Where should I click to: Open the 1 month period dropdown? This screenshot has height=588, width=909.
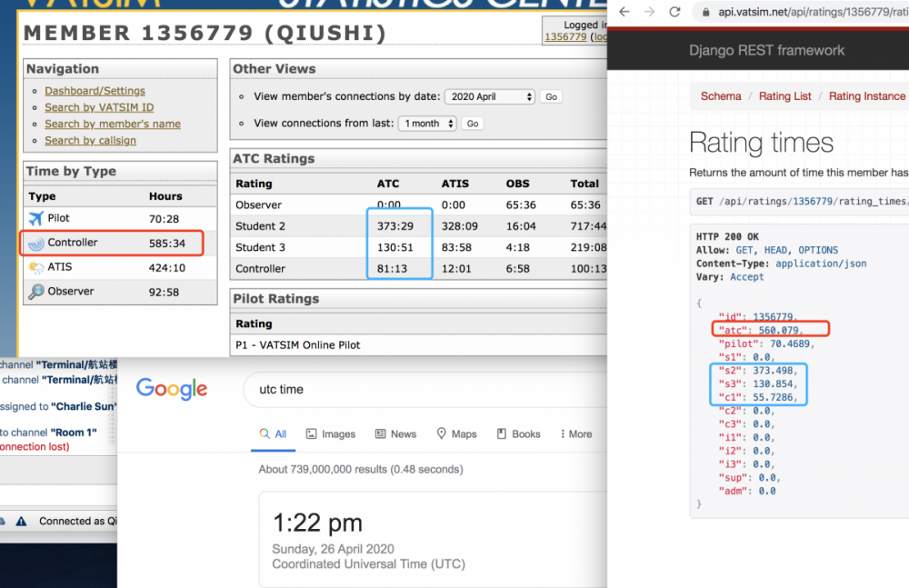coord(426,124)
